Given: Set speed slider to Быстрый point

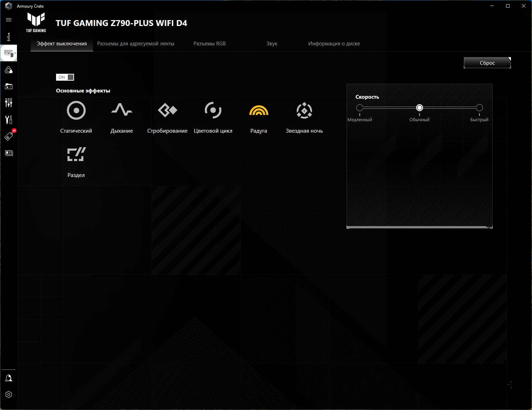Looking at the screenshot, I should (479, 108).
